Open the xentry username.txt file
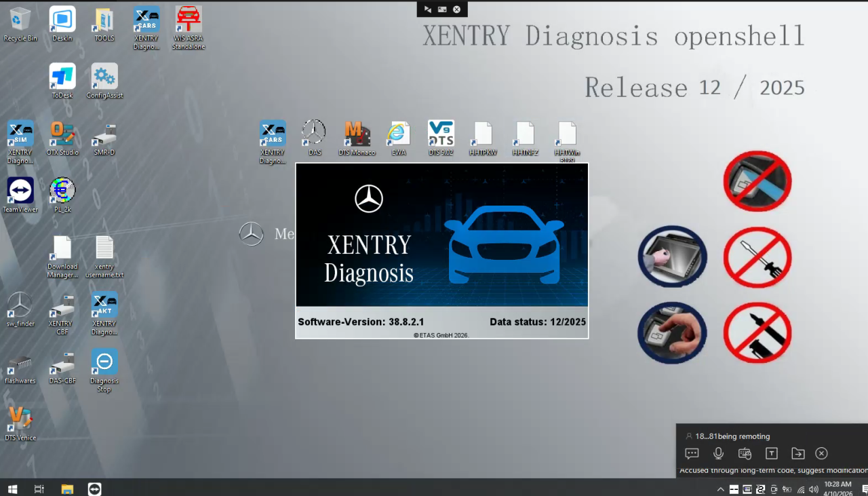This screenshot has width=868, height=496. pos(104,249)
